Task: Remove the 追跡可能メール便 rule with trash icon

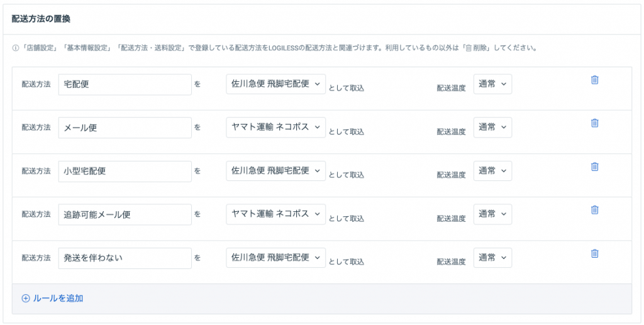Action: click(x=594, y=210)
